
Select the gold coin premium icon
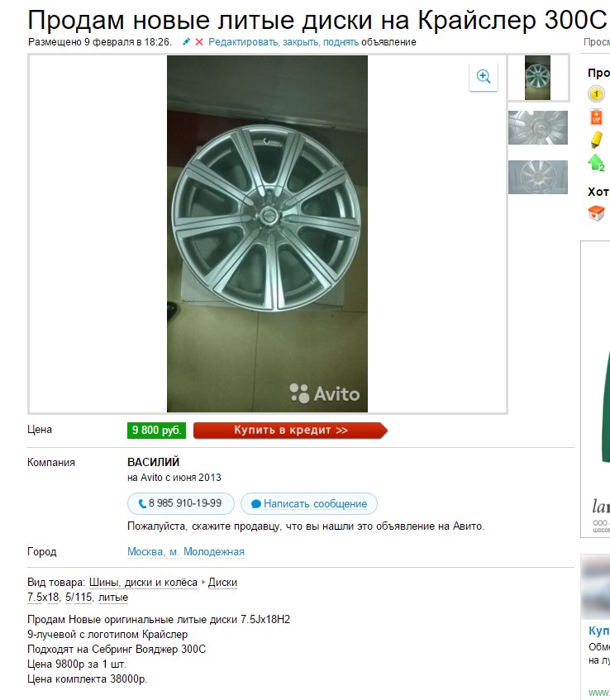[596, 94]
